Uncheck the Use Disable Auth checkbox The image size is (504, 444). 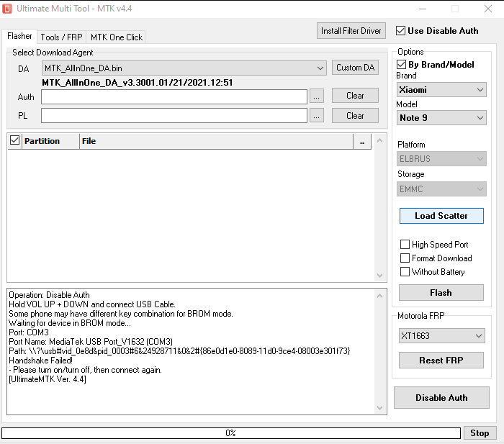pos(401,31)
